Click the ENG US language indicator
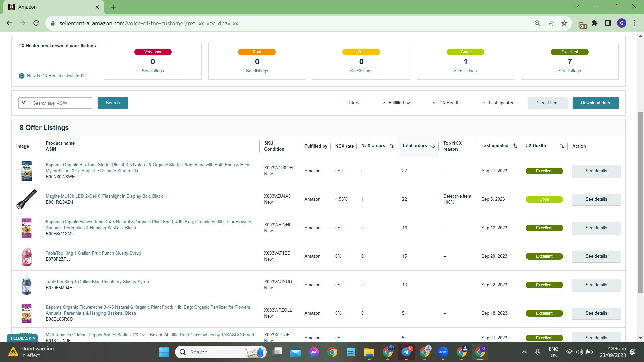Viewport: 644px width, 362px height. coord(554,352)
